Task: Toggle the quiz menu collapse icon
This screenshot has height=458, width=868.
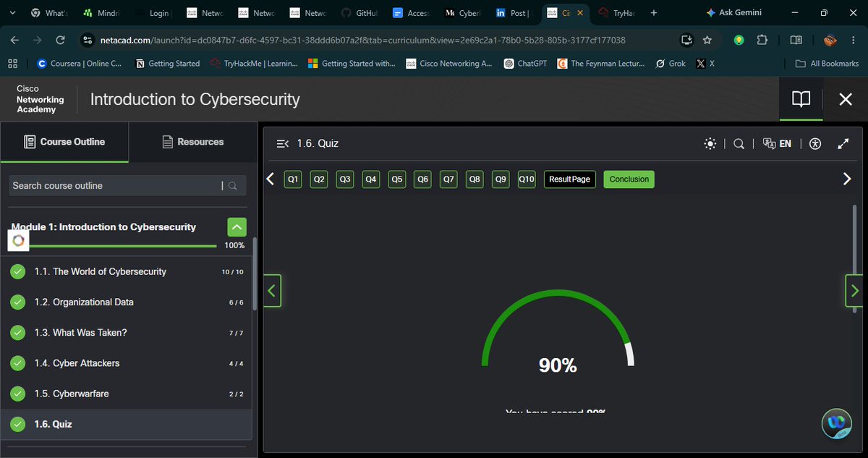Action: (x=283, y=144)
